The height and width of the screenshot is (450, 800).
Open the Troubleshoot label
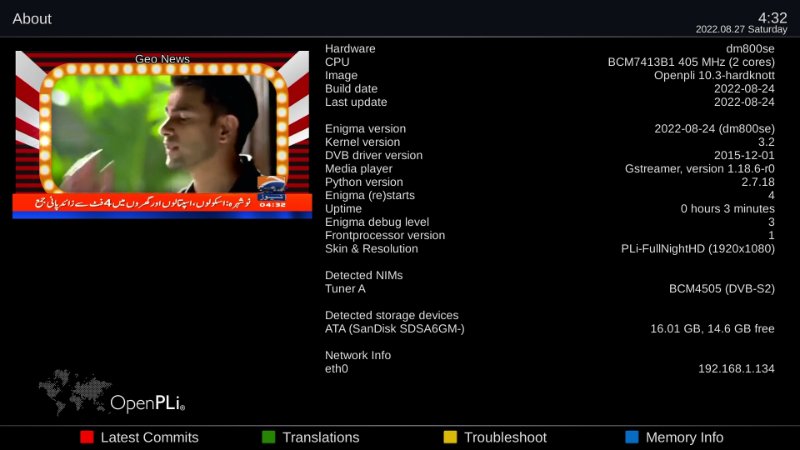(505, 437)
